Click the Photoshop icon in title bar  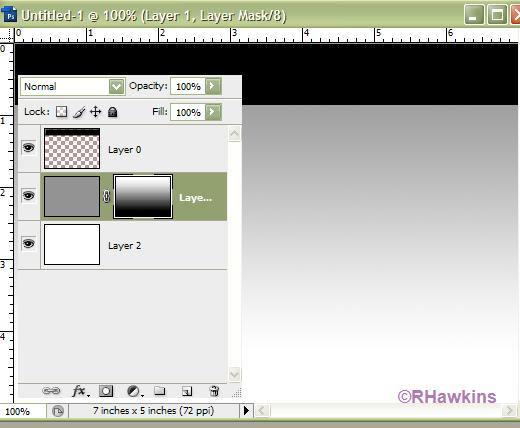9,14
